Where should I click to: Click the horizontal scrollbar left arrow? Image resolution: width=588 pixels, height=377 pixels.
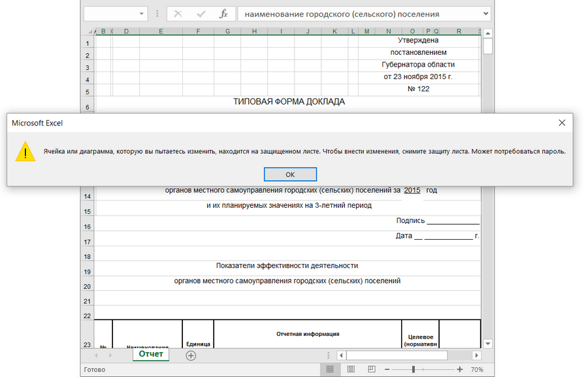pos(340,355)
